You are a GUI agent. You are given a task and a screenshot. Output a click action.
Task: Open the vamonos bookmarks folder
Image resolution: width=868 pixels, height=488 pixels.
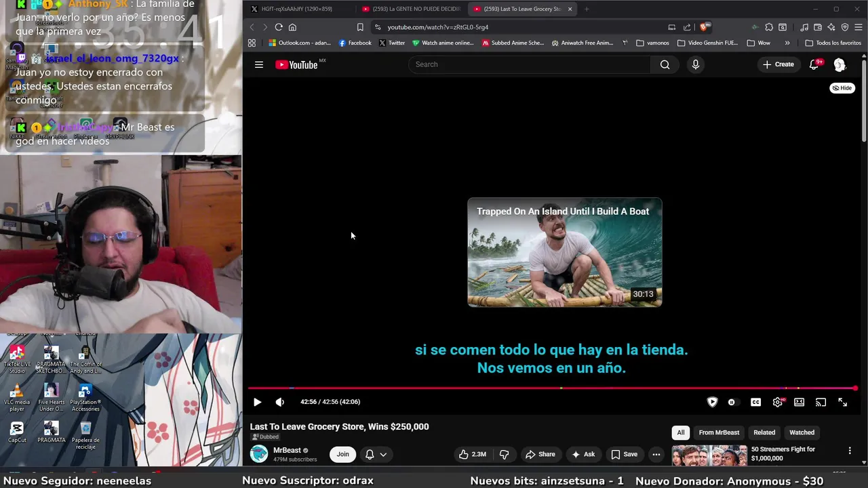[x=653, y=43]
